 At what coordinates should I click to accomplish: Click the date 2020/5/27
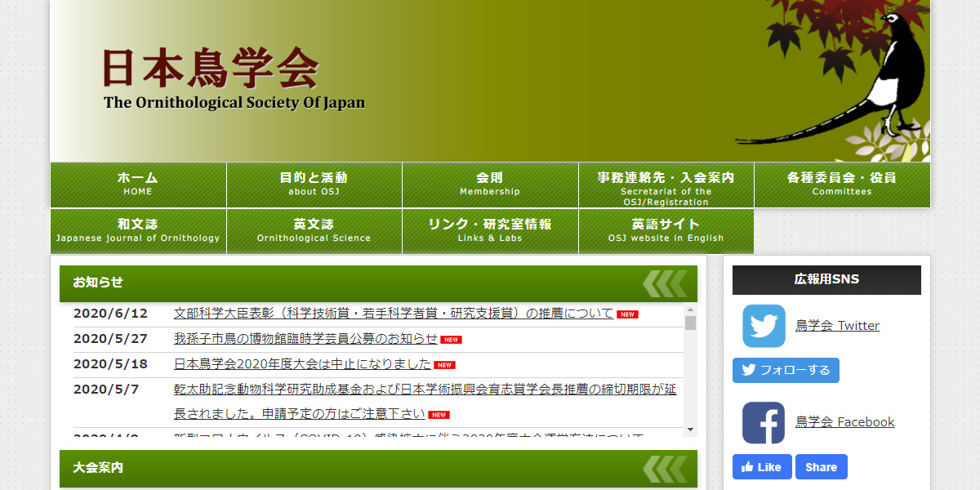[x=110, y=339]
